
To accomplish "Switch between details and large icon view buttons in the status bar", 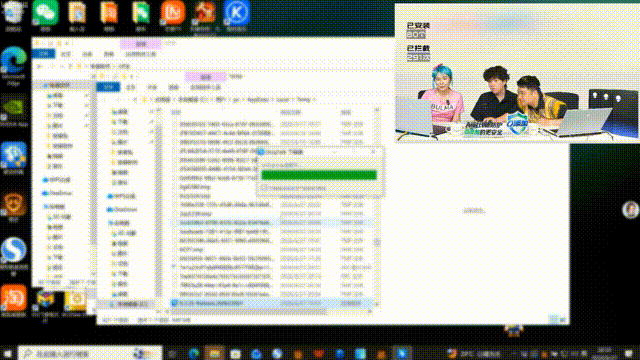I will 558,319.
